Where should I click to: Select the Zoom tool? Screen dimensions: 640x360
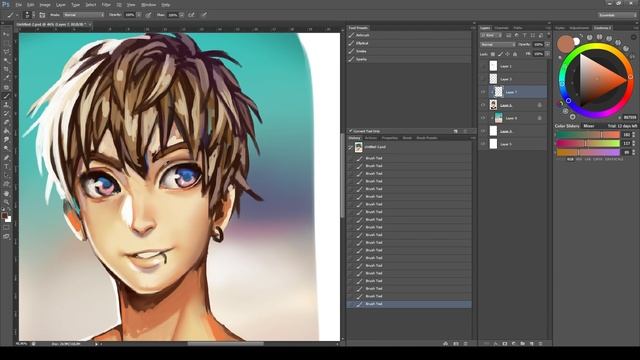6,202
